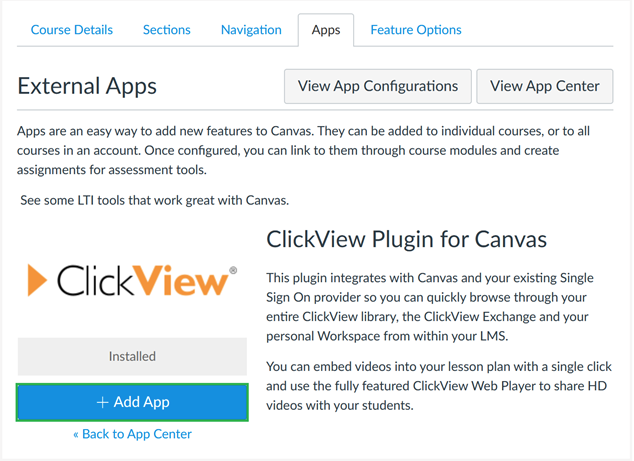The height and width of the screenshot is (461, 634).
Task: Click the ClickView logo image
Action: (132, 280)
